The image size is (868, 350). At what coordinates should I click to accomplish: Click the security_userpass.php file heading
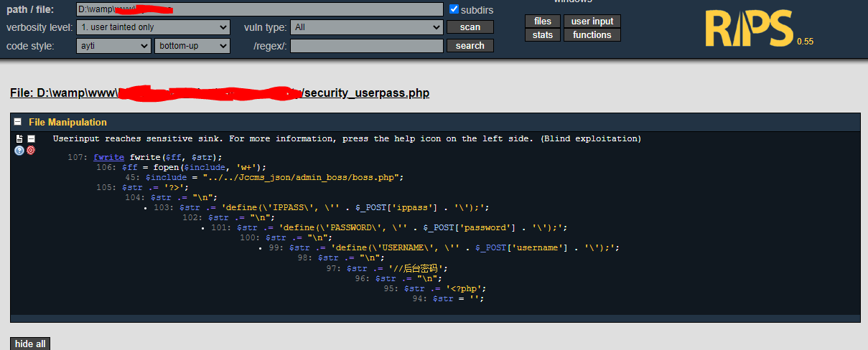coord(220,93)
